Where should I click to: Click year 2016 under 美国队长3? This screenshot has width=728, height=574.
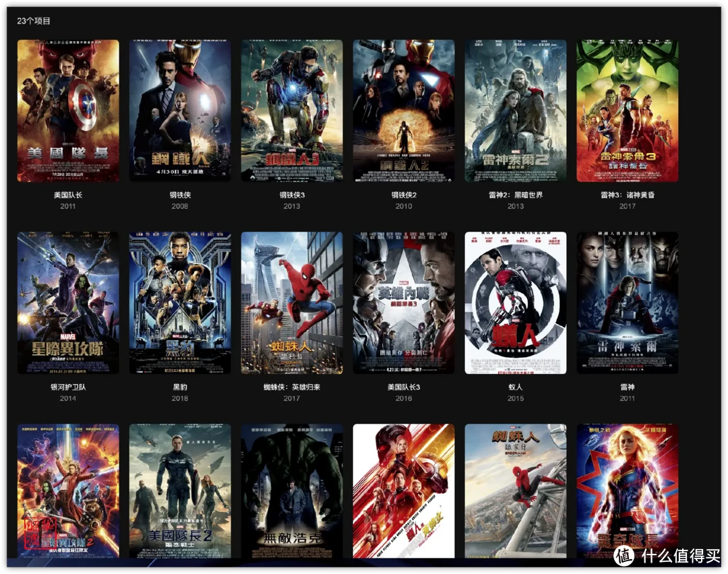404,398
